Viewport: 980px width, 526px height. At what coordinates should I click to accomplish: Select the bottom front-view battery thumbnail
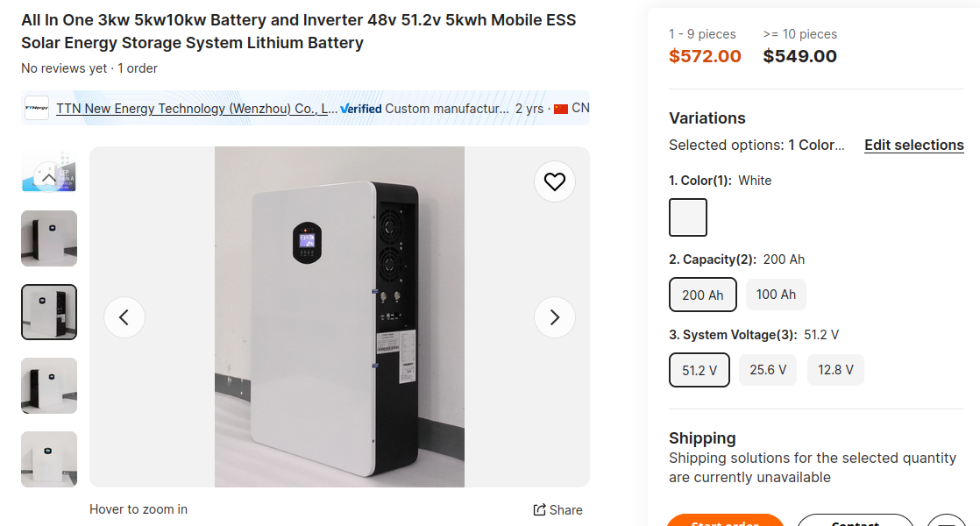tap(49, 459)
